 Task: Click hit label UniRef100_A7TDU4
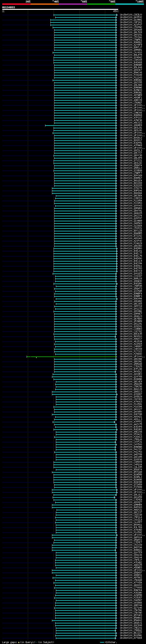131,638
